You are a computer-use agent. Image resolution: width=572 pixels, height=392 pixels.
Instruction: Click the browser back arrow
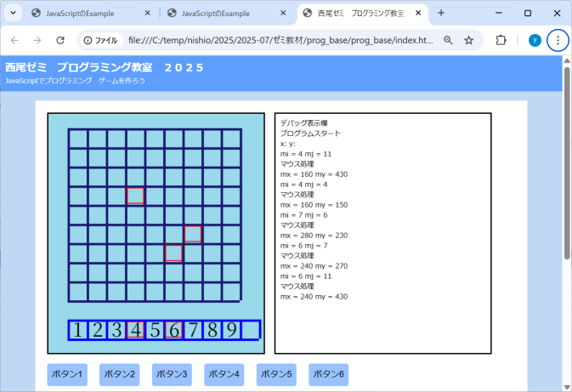pyautogui.click(x=14, y=40)
